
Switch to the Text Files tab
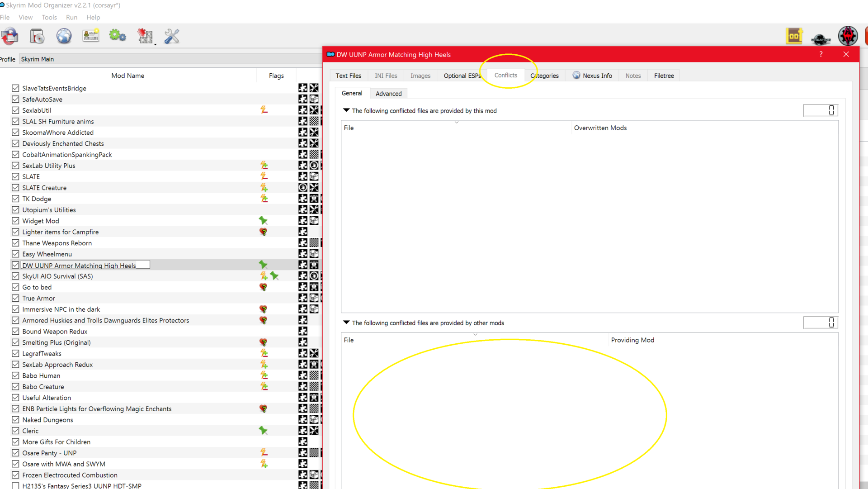[348, 76]
